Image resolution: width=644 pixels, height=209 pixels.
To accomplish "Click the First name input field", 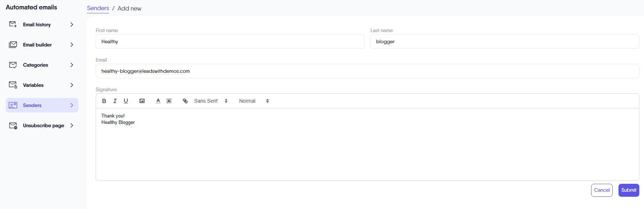I will [x=230, y=41].
